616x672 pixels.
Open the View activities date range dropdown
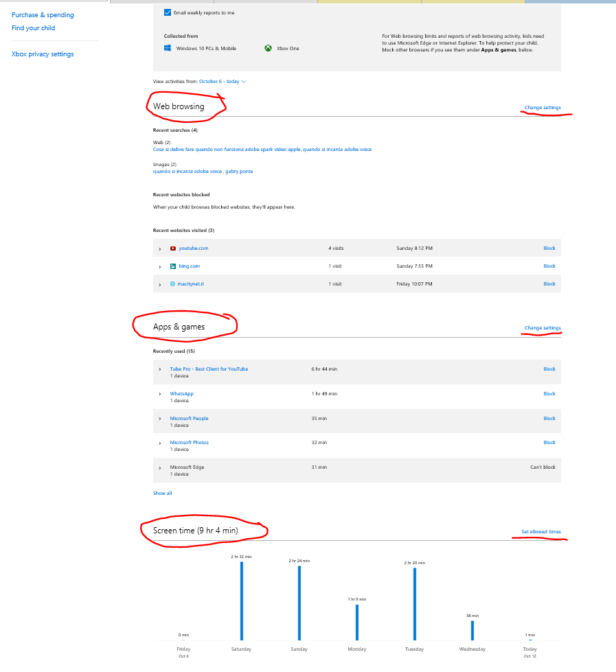pyautogui.click(x=223, y=82)
